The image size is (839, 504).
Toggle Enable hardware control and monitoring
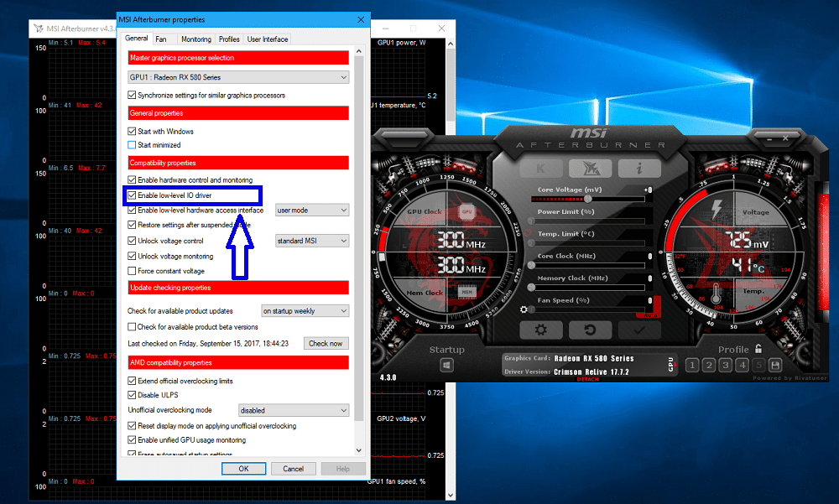click(x=132, y=179)
